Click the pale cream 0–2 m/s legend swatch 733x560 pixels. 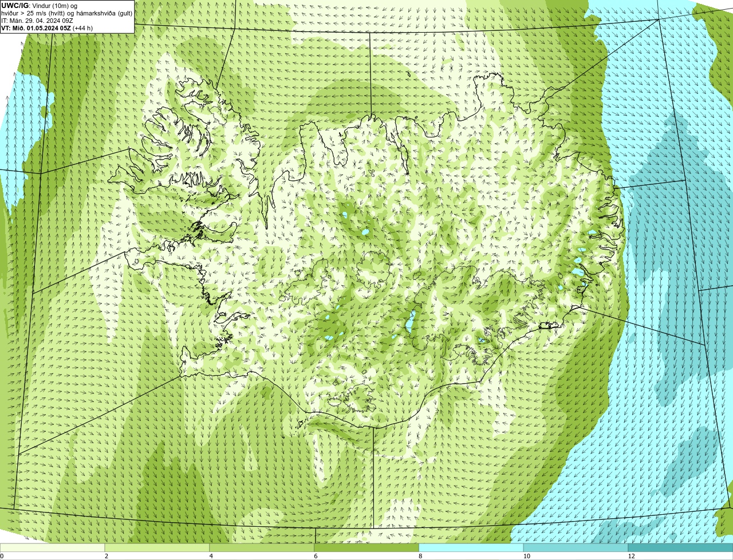[x=53, y=548]
